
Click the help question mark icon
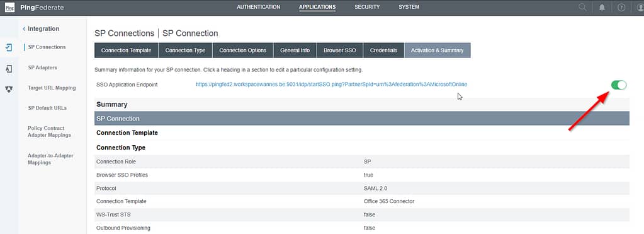[621, 8]
